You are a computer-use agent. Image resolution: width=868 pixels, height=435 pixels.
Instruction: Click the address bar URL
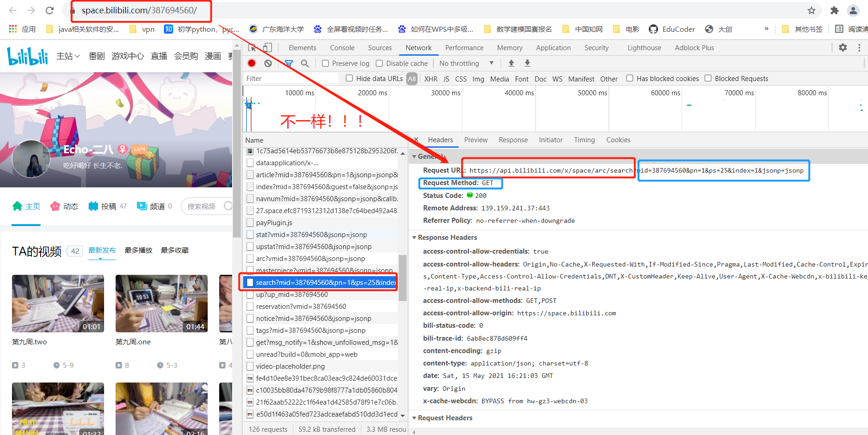pos(139,10)
